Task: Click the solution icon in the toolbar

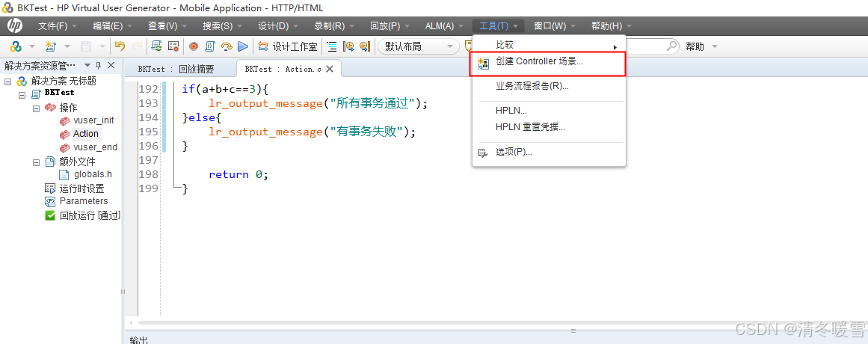Action: coord(16,46)
